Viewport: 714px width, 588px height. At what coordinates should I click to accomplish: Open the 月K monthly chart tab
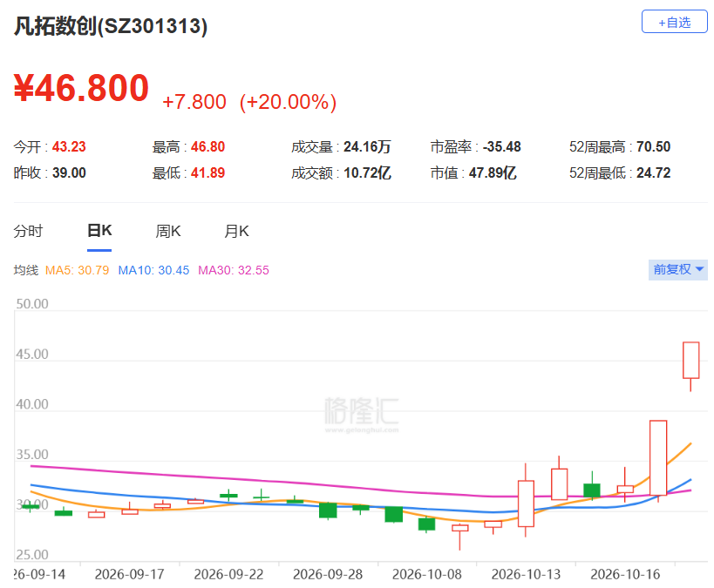pyautogui.click(x=236, y=231)
